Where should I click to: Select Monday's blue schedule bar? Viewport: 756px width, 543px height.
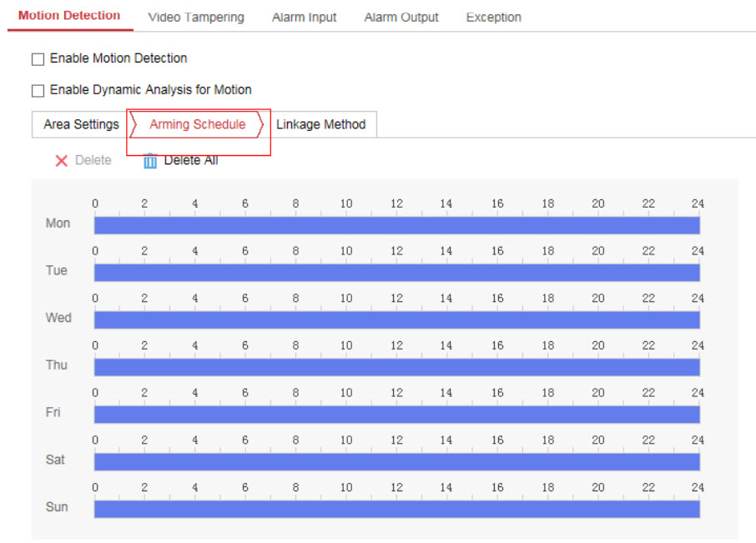(x=396, y=225)
